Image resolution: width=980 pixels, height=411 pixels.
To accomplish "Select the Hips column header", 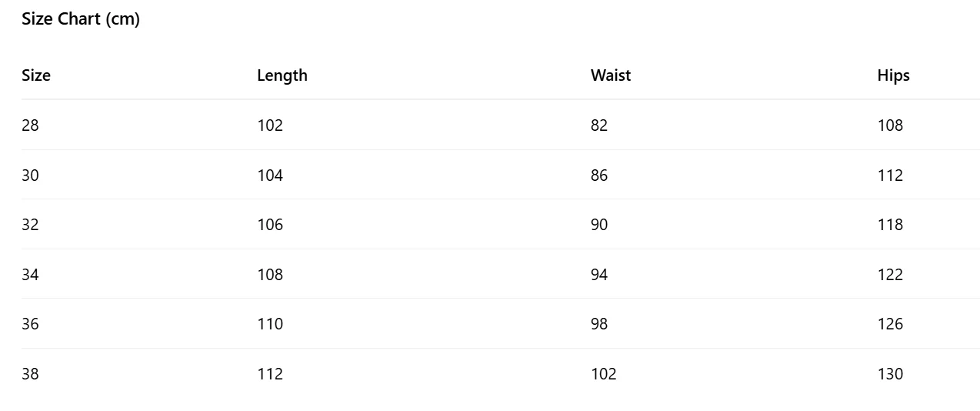I will point(893,75).
